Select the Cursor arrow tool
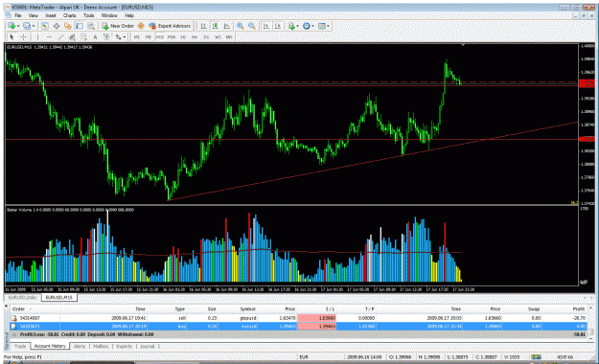599x364 pixels. (12, 37)
